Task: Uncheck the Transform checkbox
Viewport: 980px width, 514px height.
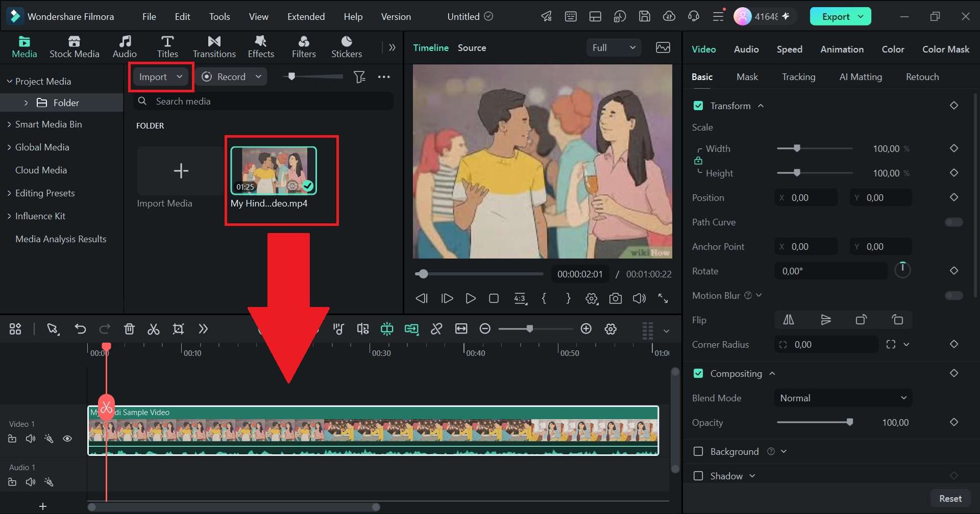Action: point(698,106)
